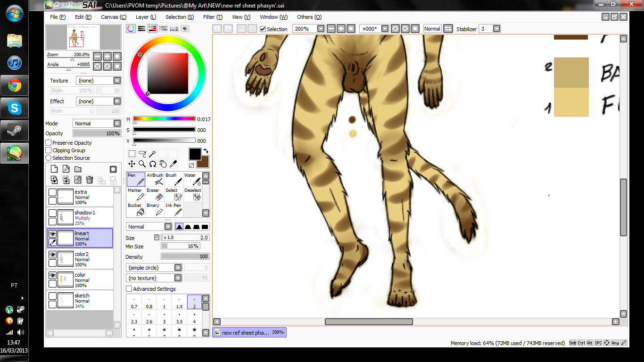Open the Canvas menu
This screenshot has height=362, width=644.
(x=113, y=17)
